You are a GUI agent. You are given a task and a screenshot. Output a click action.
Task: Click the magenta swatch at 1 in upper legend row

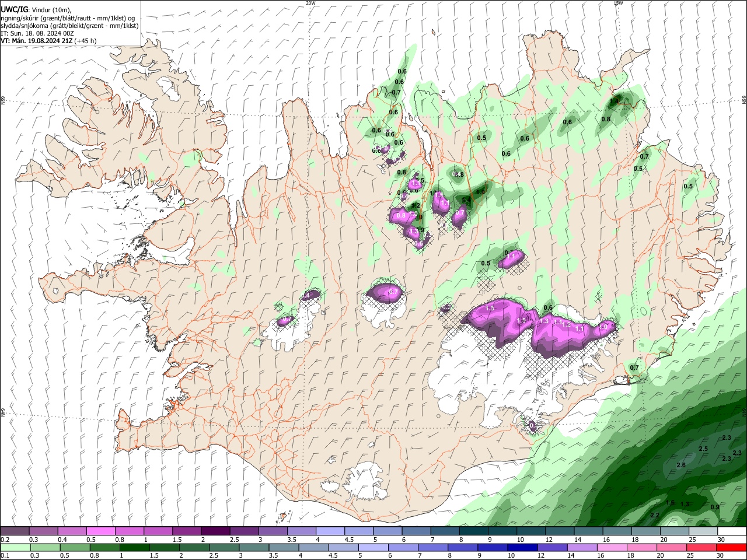pyautogui.click(x=158, y=531)
